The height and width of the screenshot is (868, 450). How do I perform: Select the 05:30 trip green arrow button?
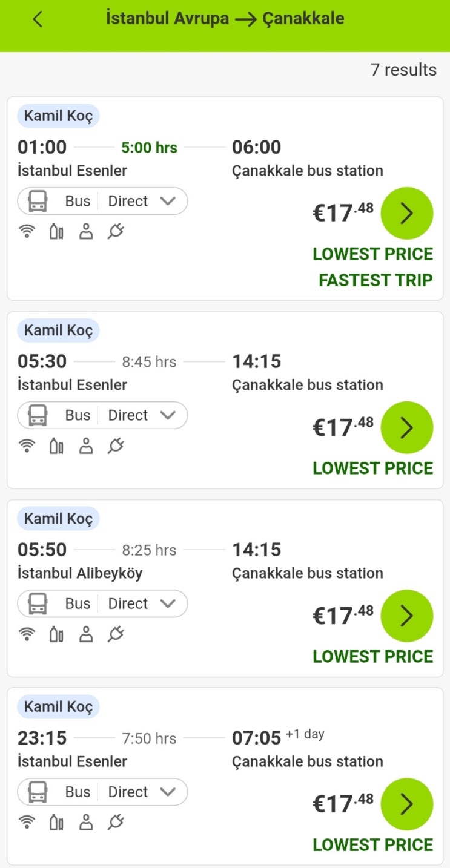point(406,427)
